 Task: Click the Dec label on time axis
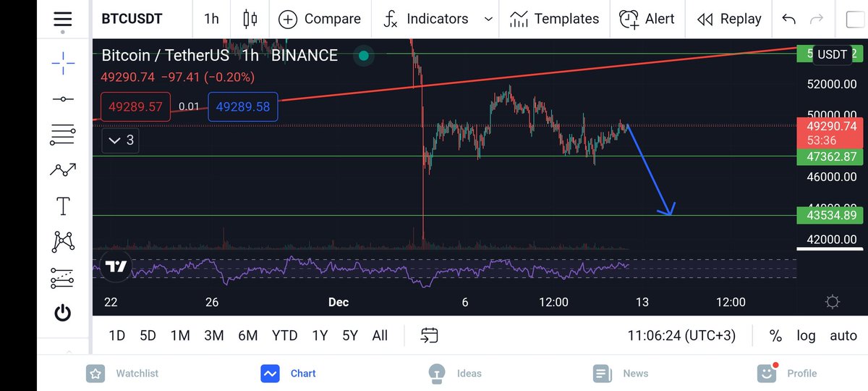tap(339, 302)
